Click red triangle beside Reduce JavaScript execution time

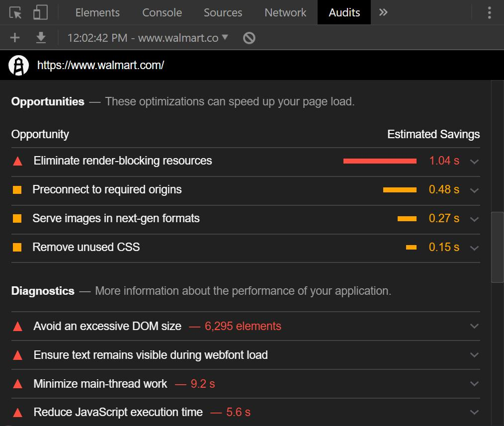(x=18, y=413)
